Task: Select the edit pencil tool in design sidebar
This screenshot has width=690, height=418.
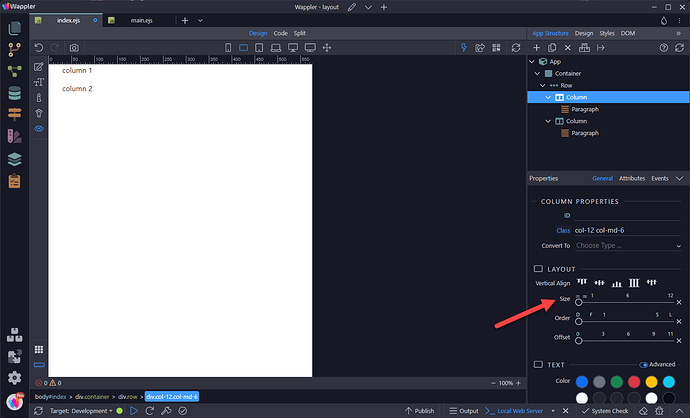Action: [39, 66]
